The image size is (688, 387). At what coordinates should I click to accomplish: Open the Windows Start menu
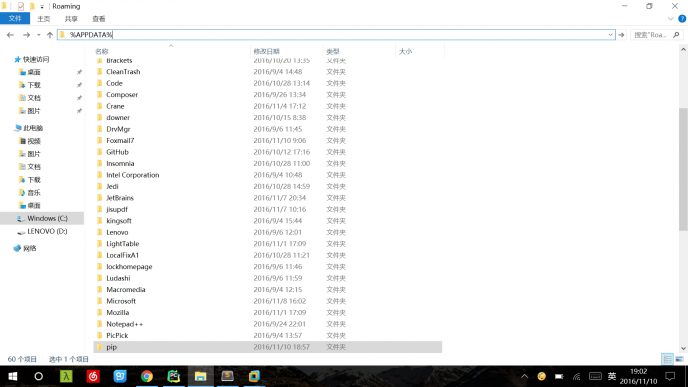tap(13, 376)
